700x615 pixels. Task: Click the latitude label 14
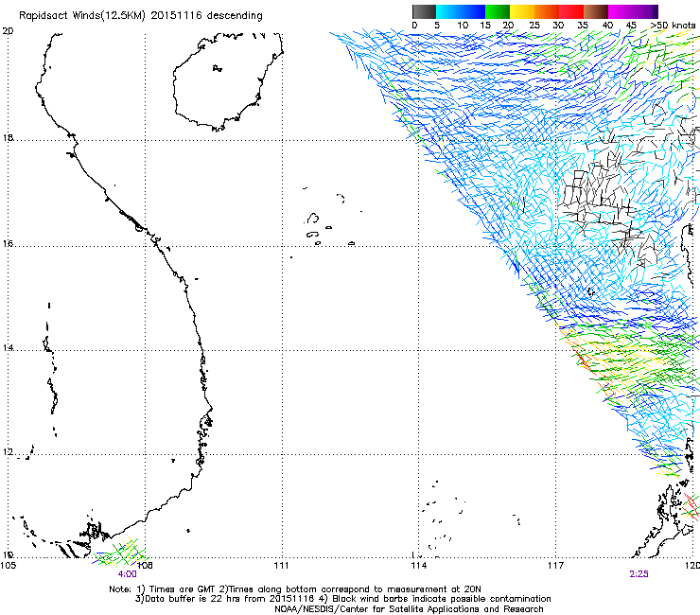click(8, 348)
